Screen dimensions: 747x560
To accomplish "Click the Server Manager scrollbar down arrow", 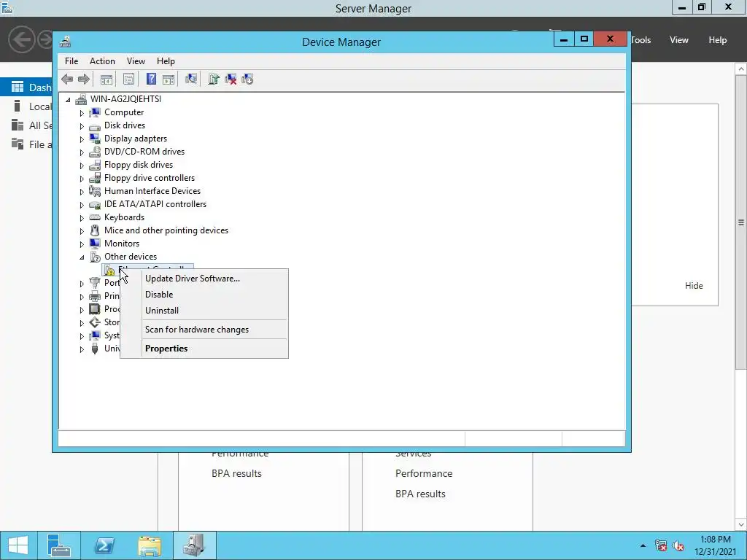I will [741, 525].
